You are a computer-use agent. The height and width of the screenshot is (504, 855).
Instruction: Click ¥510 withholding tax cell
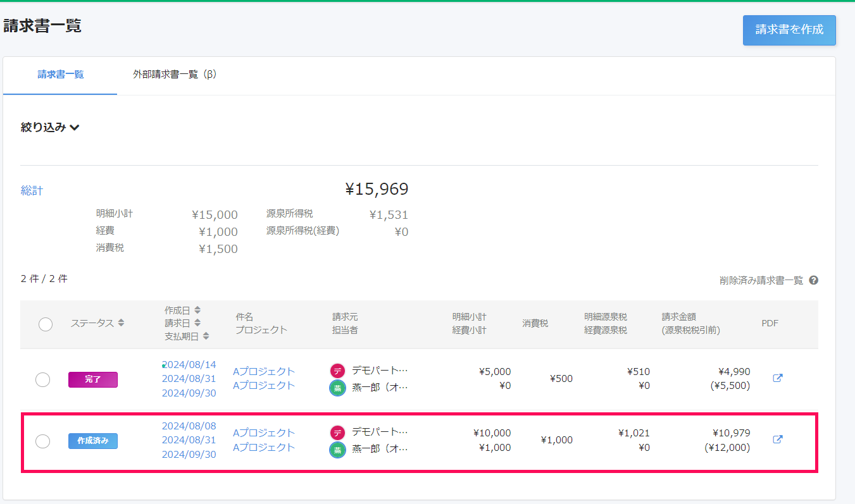(639, 371)
